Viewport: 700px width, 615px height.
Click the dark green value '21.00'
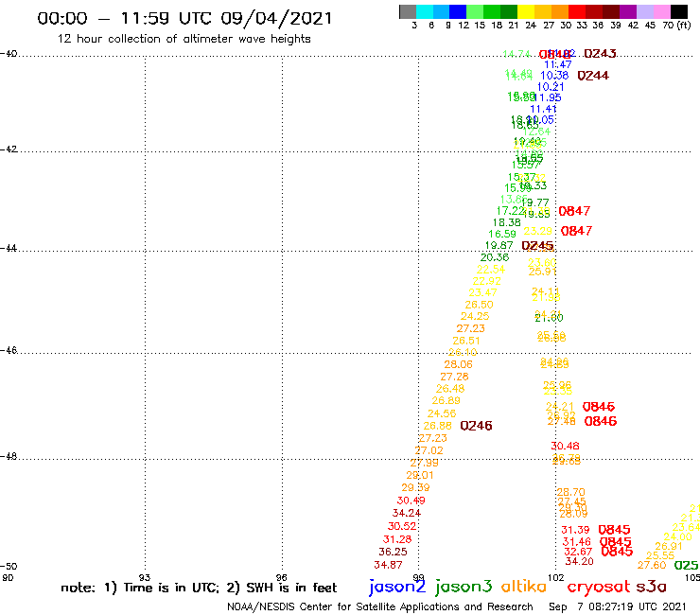click(549, 318)
